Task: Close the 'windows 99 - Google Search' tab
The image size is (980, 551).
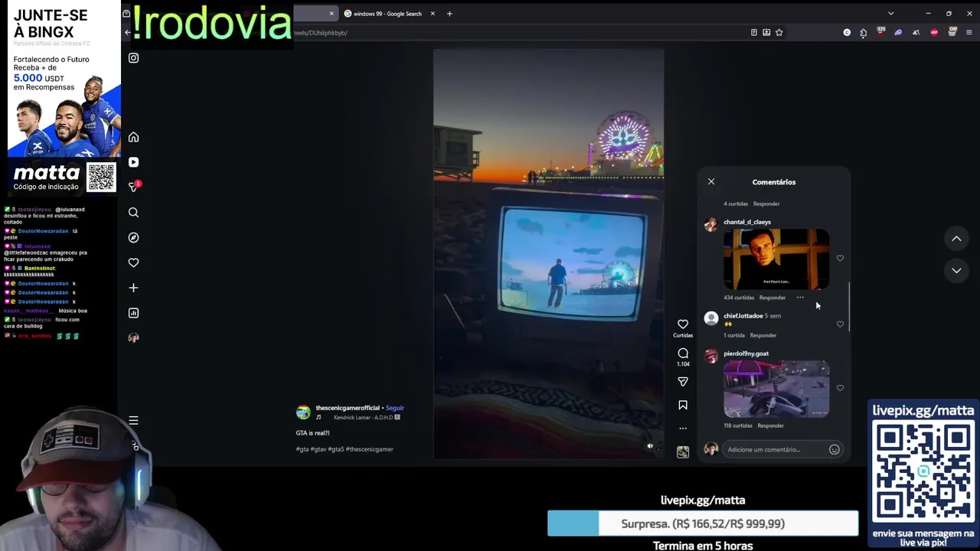Action: tap(433, 14)
